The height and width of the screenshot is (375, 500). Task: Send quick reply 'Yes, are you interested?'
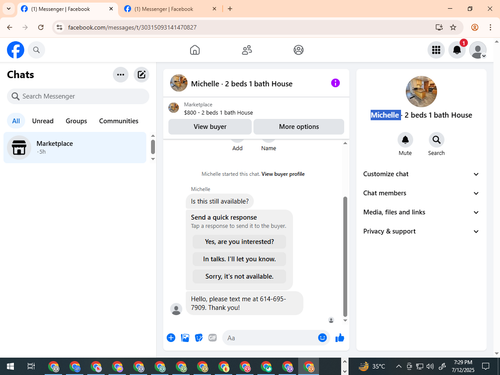239,242
